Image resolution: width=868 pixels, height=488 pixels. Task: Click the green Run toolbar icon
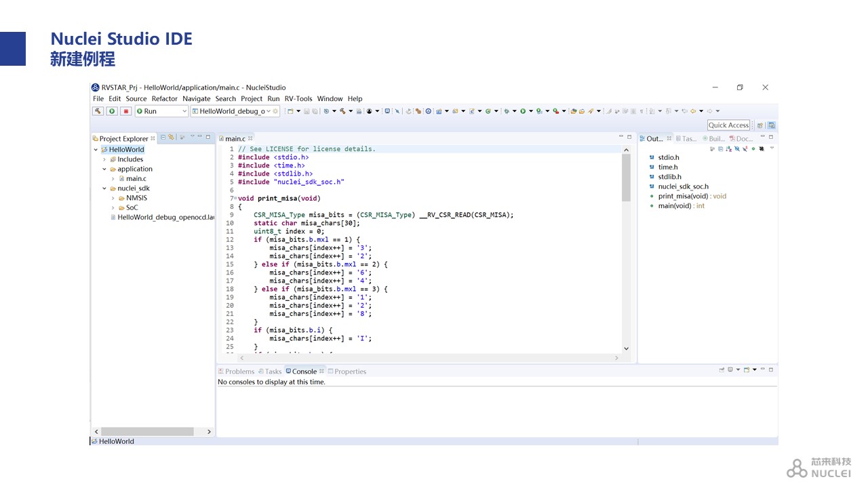click(523, 111)
